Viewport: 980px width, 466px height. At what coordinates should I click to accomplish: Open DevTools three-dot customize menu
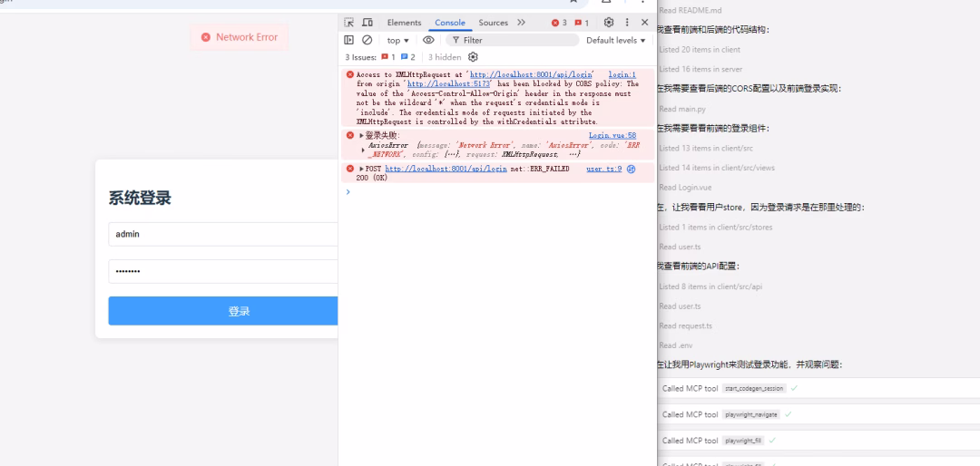point(627,23)
